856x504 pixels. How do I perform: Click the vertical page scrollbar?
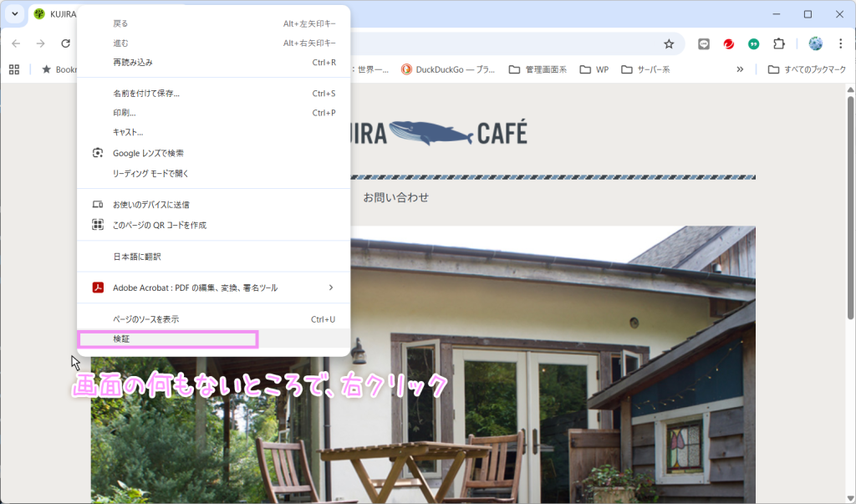850,209
